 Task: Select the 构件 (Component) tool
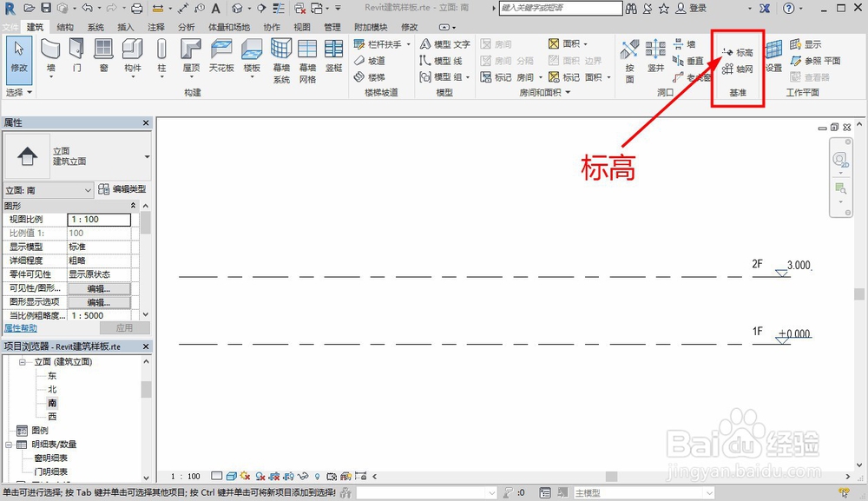pos(132,56)
